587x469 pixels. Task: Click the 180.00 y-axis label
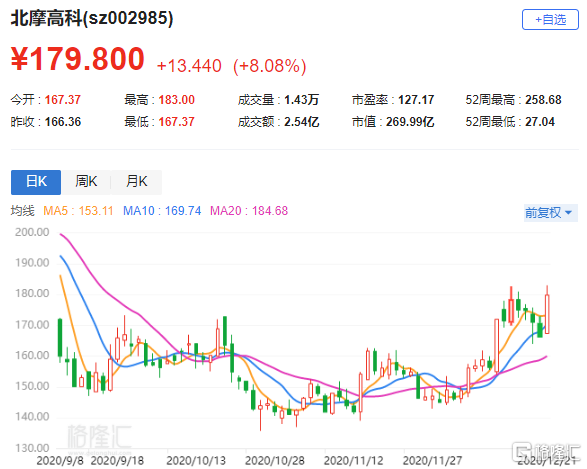(x=32, y=294)
